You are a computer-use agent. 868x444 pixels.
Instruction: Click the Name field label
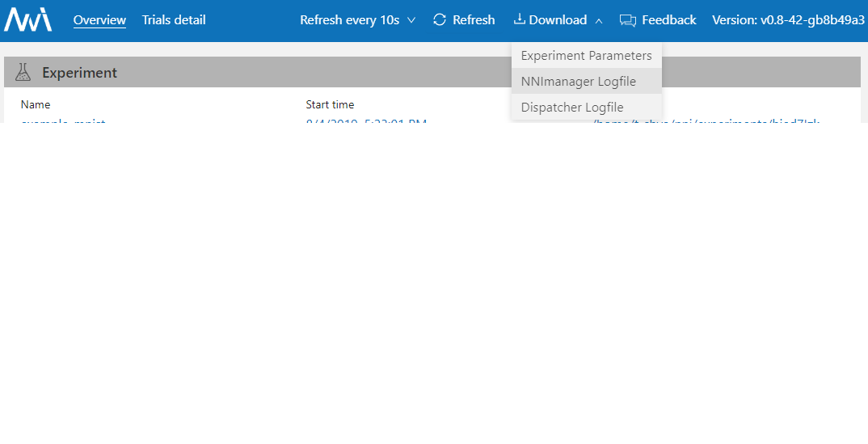pos(36,104)
